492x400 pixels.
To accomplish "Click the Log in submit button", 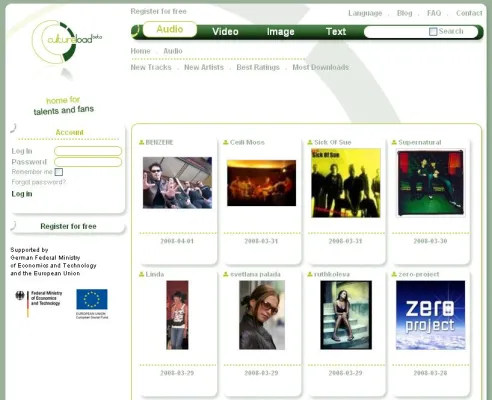I will pyautogui.click(x=22, y=194).
